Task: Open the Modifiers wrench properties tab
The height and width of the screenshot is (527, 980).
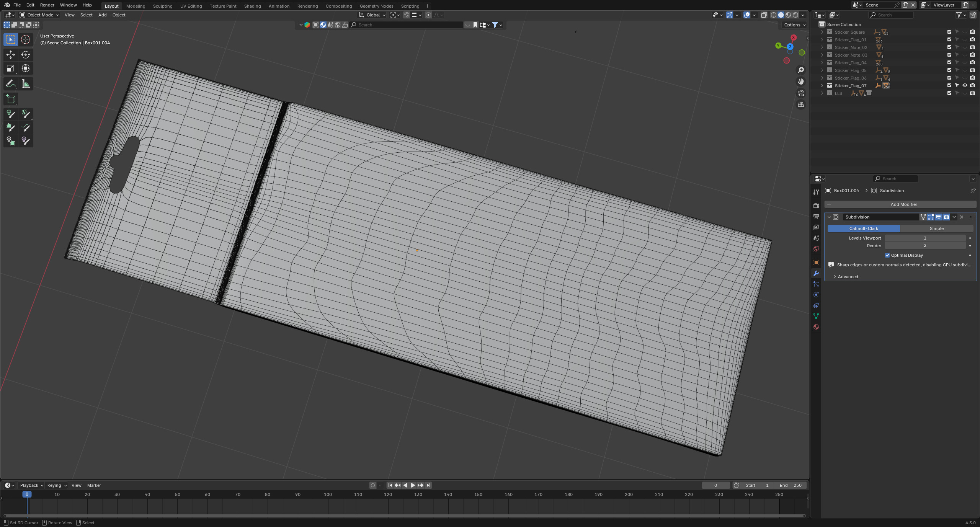Action: point(816,273)
